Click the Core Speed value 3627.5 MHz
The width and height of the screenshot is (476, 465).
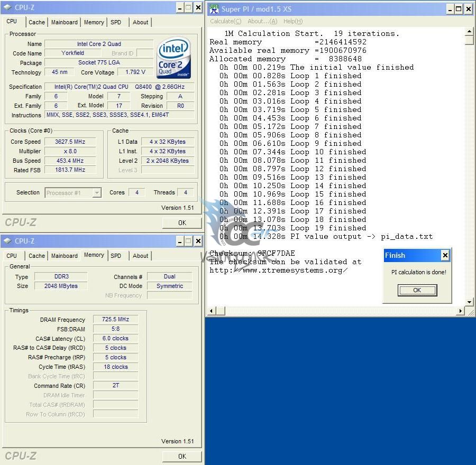coord(70,142)
